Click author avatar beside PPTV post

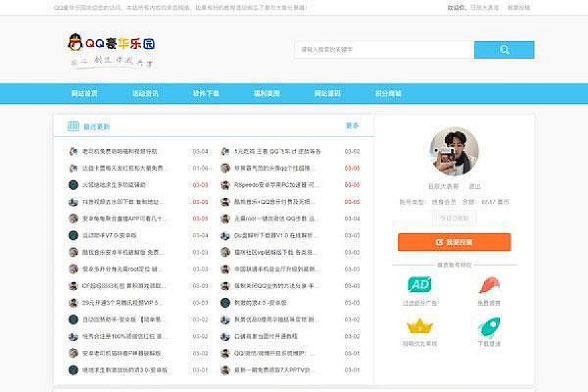pyautogui.click(x=225, y=370)
